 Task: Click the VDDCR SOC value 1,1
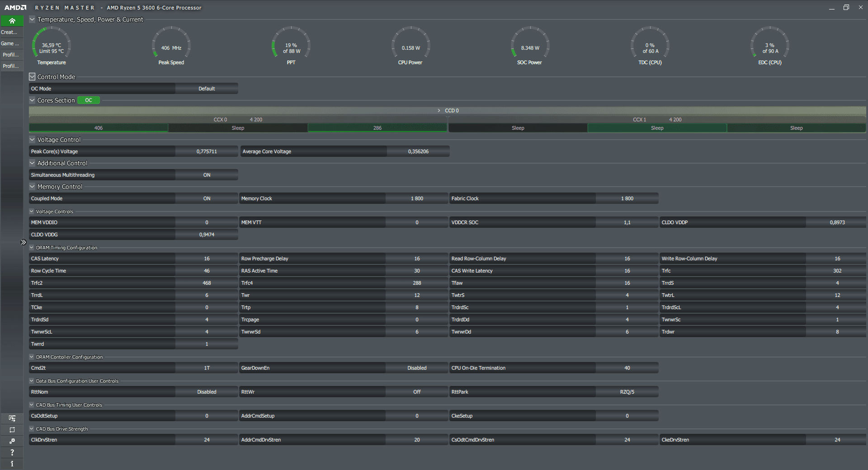(x=627, y=222)
